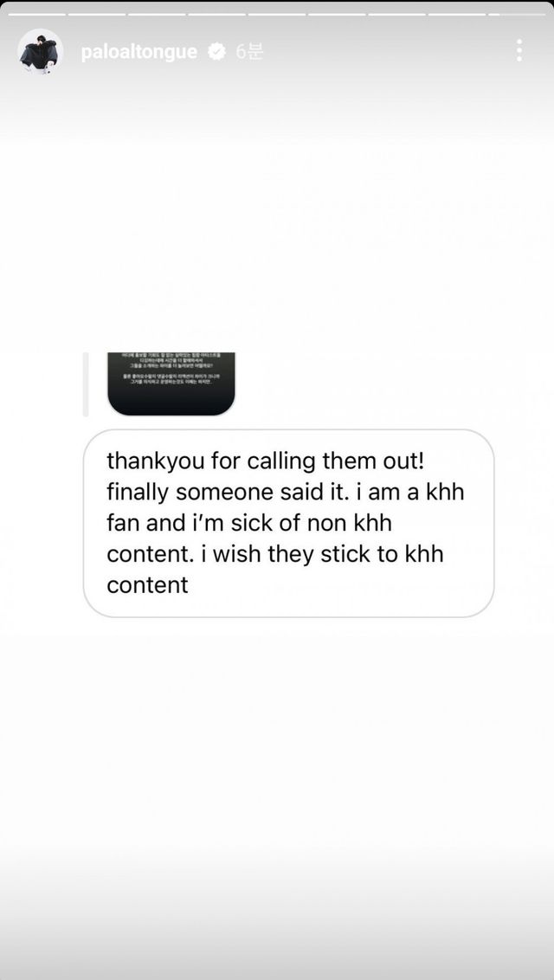This screenshot has height=980, width=554.
Task: Tap the paloaltongue profile avatar
Action: [x=40, y=51]
